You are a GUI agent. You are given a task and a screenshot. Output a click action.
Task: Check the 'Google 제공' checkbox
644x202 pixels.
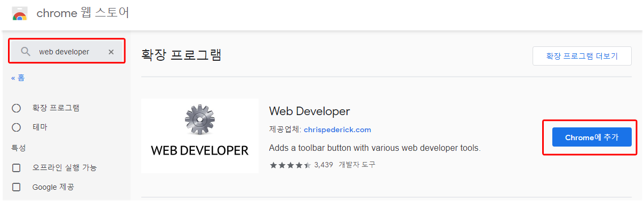pos(16,187)
